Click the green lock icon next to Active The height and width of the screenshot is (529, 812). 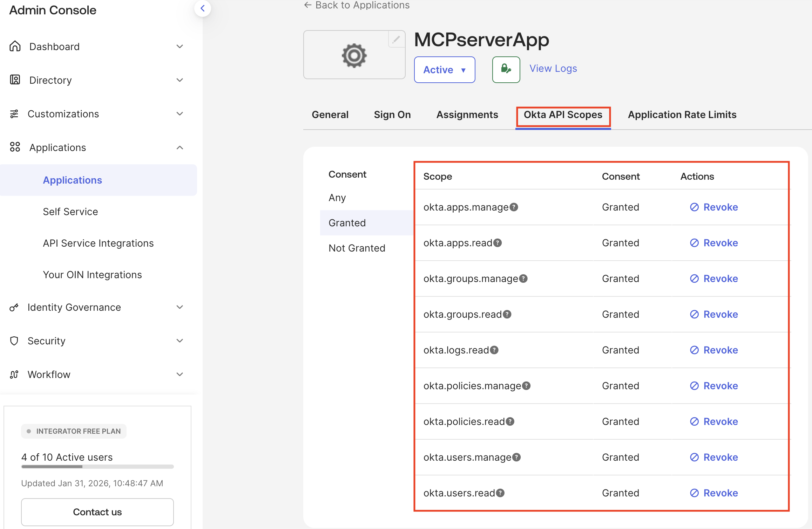pos(506,69)
